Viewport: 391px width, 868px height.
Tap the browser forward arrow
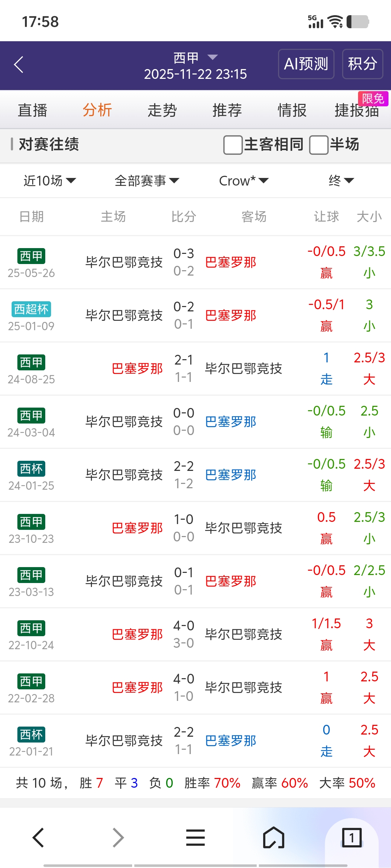click(x=118, y=838)
